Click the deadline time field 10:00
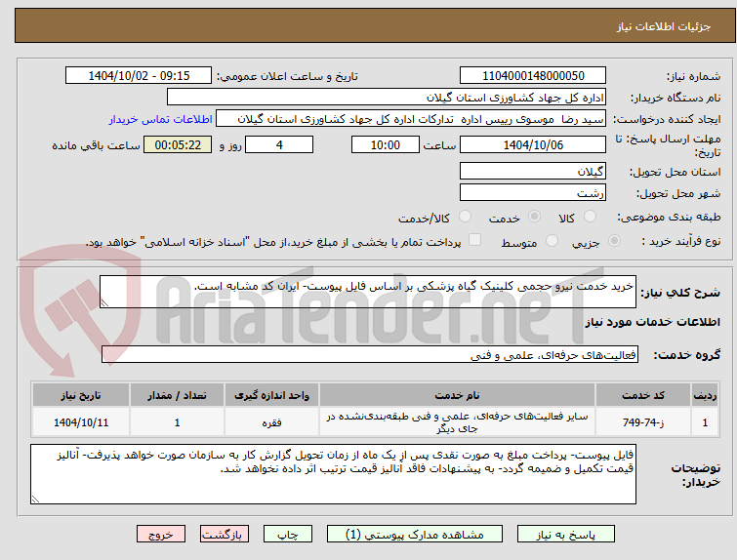737x560 pixels. tap(386, 144)
